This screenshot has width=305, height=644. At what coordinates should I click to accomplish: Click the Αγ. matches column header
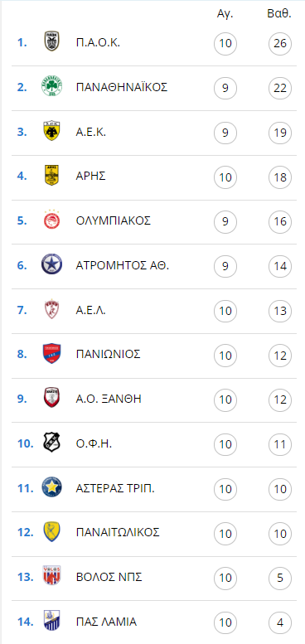pos(225,14)
